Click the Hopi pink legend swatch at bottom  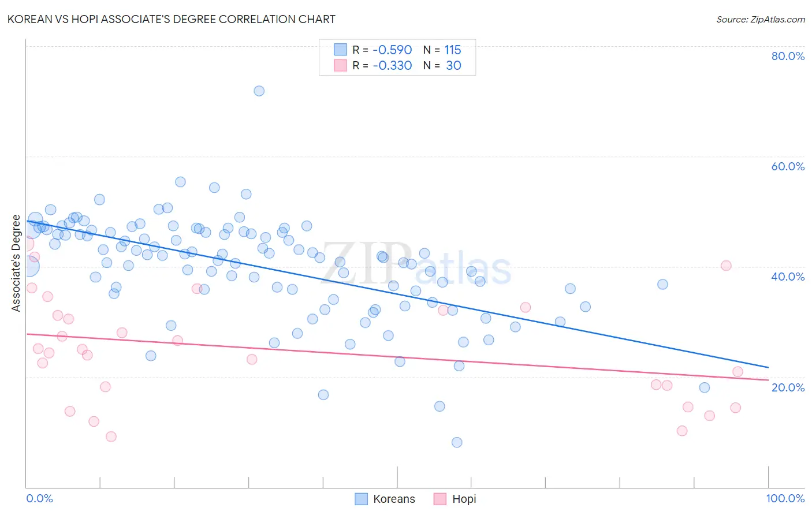[x=440, y=499]
